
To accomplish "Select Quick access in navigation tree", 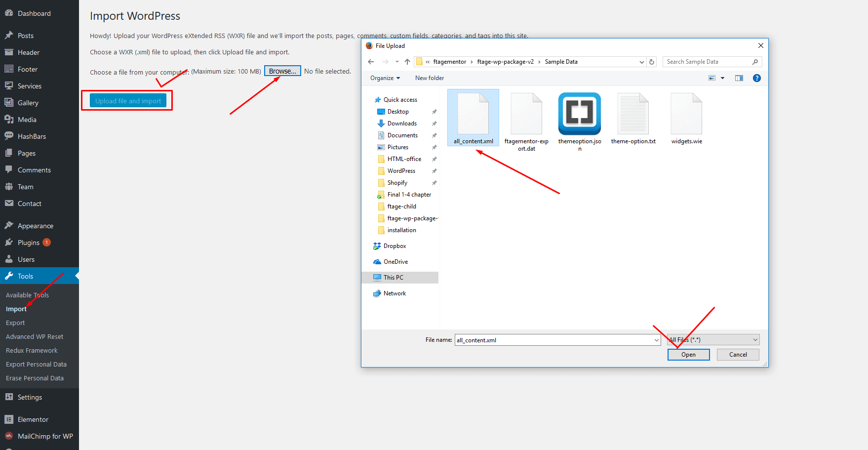I will tap(400, 100).
